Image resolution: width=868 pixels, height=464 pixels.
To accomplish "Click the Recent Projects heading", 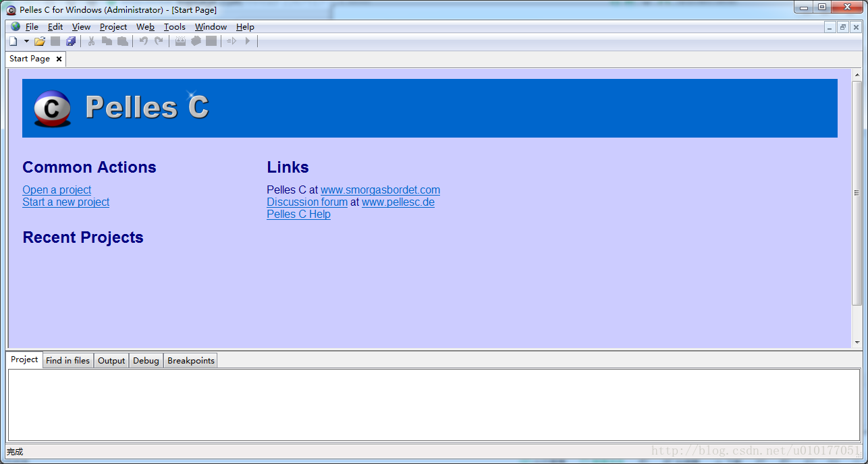I will click(x=83, y=237).
